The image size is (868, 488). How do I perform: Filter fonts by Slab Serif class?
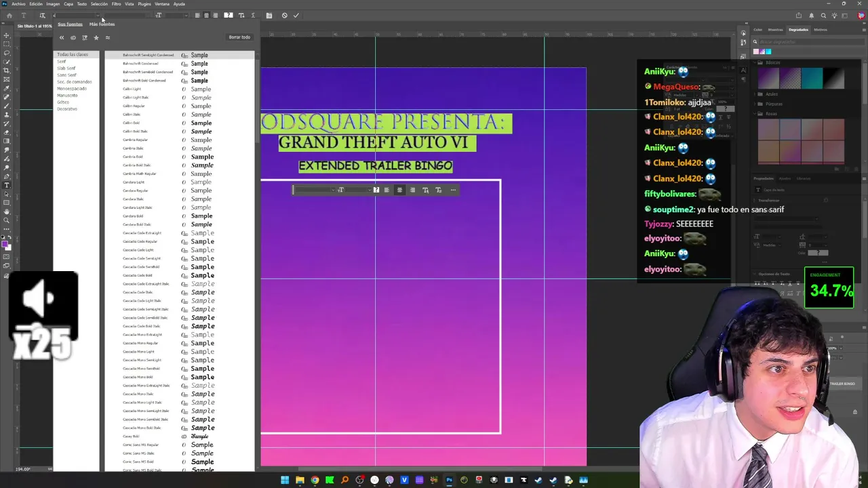(66, 68)
